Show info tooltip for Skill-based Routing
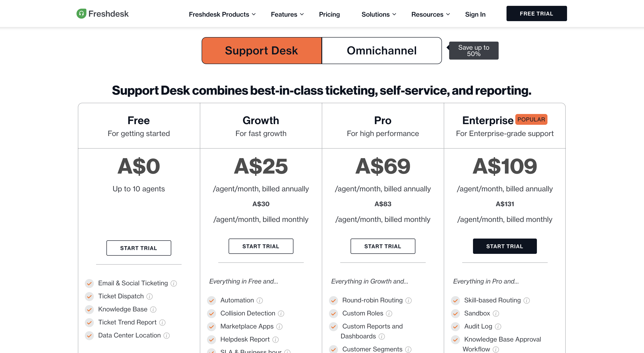Viewport: 644px width, 353px height. coord(527,300)
